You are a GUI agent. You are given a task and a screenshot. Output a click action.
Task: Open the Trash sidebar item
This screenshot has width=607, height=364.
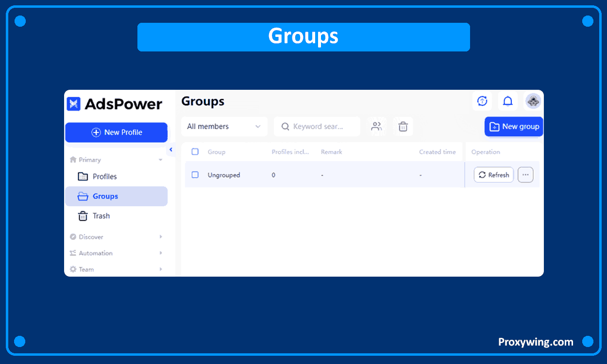pyautogui.click(x=101, y=216)
